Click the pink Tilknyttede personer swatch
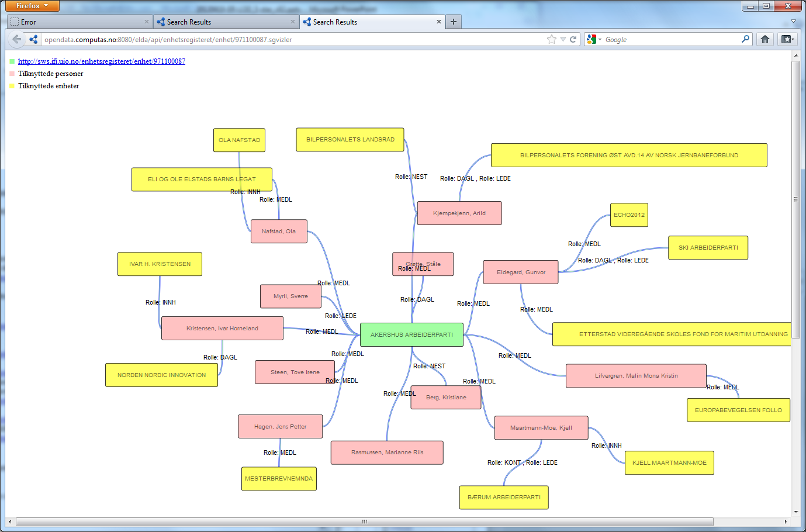The height and width of the screenshot is (532, 806). click(x=12, y=74)
